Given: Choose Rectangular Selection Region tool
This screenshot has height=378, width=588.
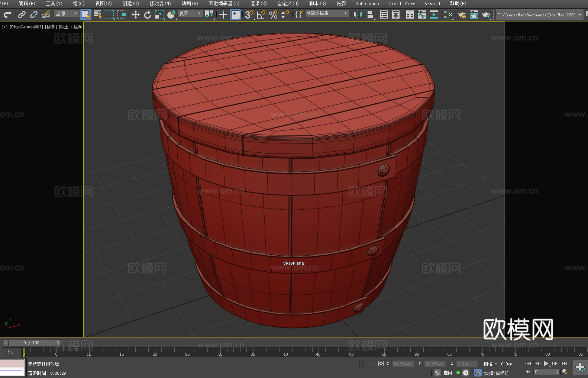Looking at the screenshot, I should coord(110,14).
